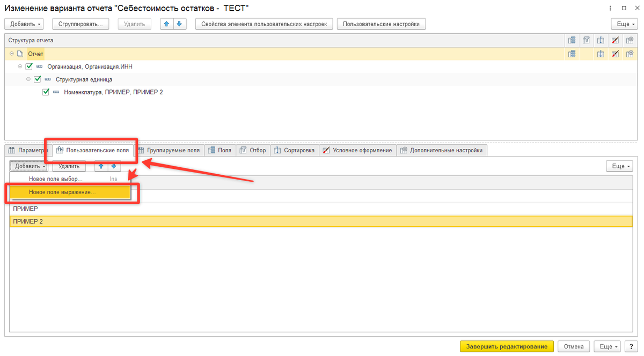Uncheck the Организация, Организация.ИНН grouping checkbox

tap(30, 66)
